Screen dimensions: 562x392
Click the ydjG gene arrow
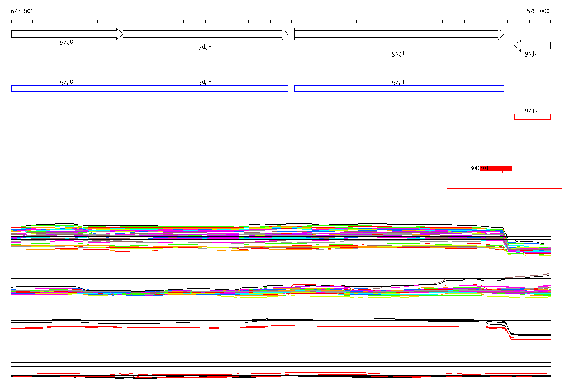67,34
